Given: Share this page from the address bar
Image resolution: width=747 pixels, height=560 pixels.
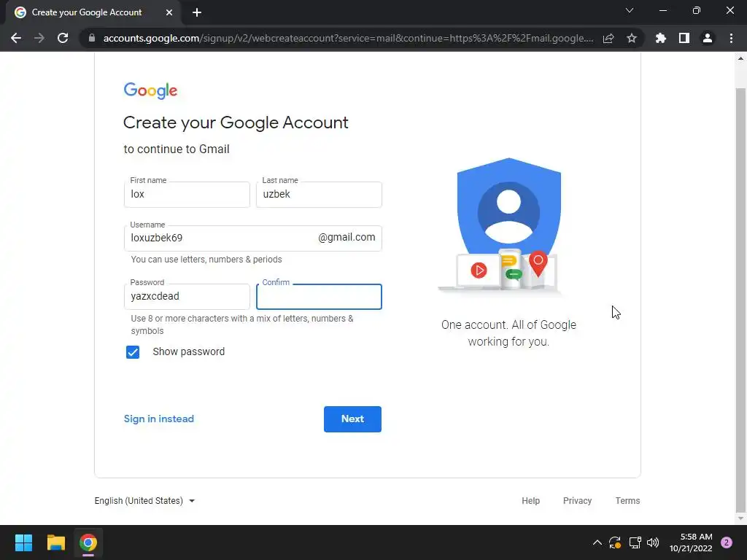Looking at the screenshot, I should coord(608,38).
